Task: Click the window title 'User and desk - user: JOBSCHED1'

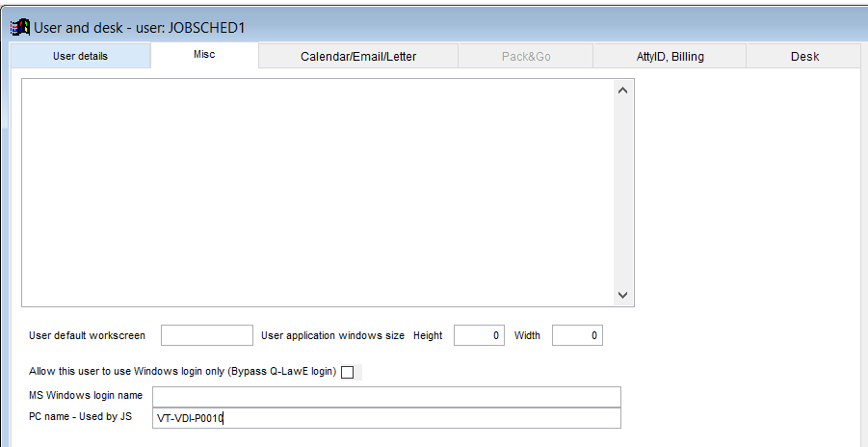Action: [x=140, y=28]
